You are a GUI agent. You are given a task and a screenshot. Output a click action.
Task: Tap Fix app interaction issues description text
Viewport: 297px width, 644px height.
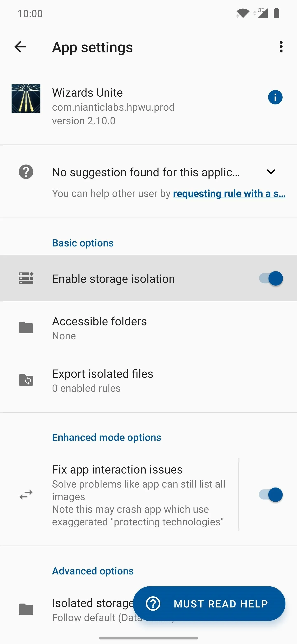tap(139, 503)
